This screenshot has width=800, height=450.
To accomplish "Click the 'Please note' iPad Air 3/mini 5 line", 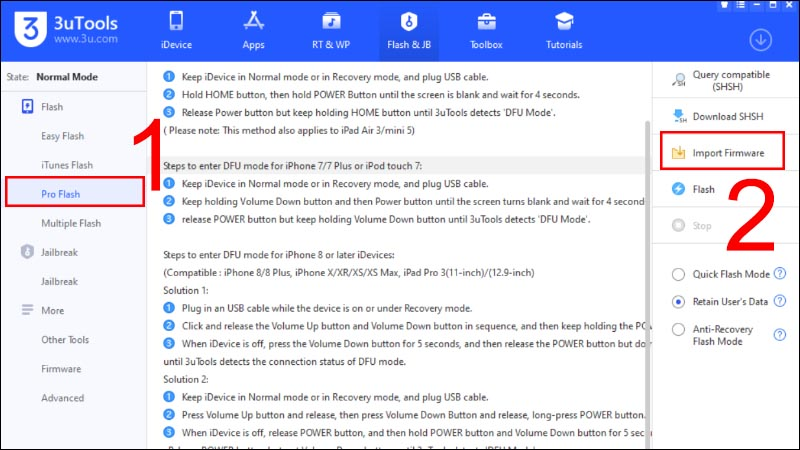I will [x=289, y=130].
